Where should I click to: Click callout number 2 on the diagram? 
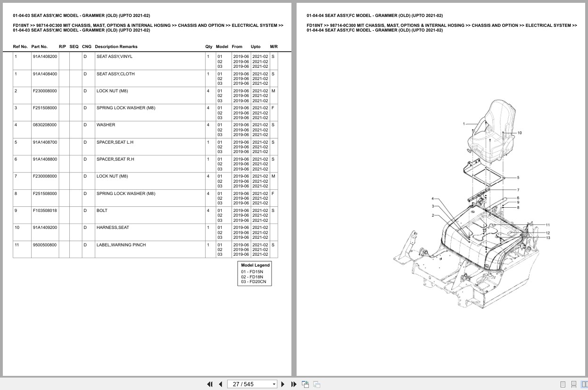(x=433, y=215)
